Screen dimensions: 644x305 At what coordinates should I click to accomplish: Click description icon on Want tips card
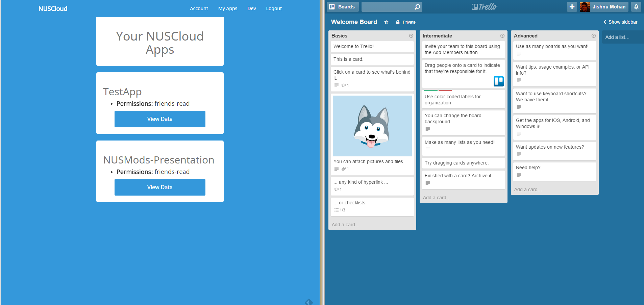(519, 80)
